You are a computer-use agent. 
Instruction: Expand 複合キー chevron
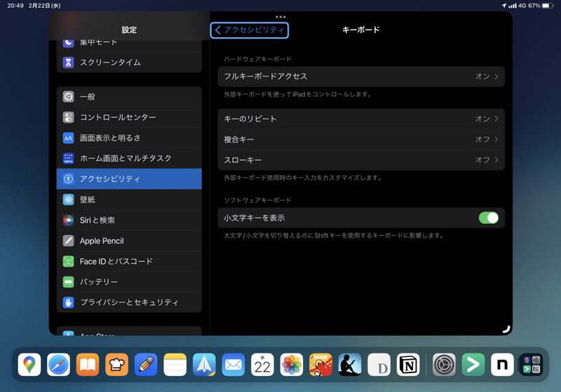click(496, 140)
